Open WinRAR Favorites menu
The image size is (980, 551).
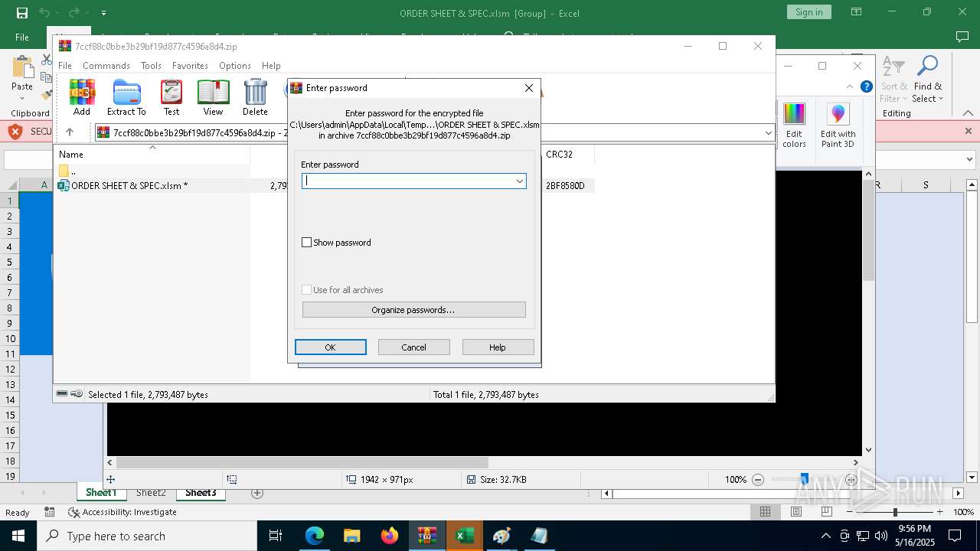coord(190,66)
